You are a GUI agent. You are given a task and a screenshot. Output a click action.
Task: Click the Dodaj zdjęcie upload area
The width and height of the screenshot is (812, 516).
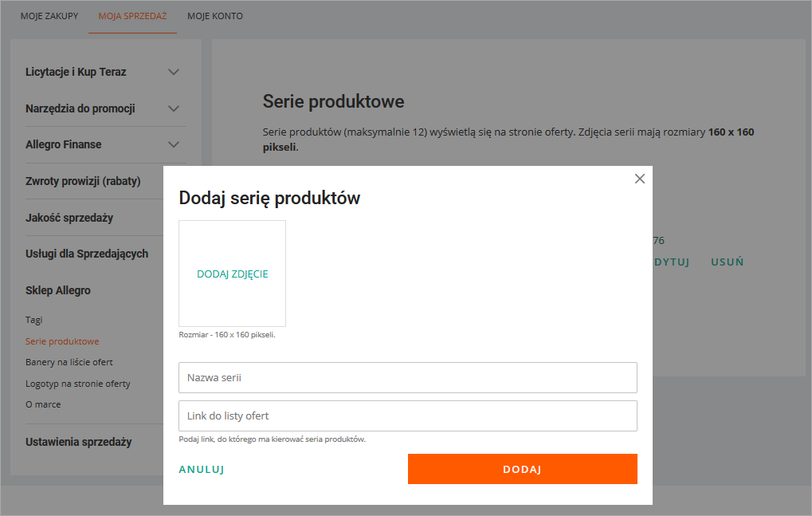click(x=232, y=274)
